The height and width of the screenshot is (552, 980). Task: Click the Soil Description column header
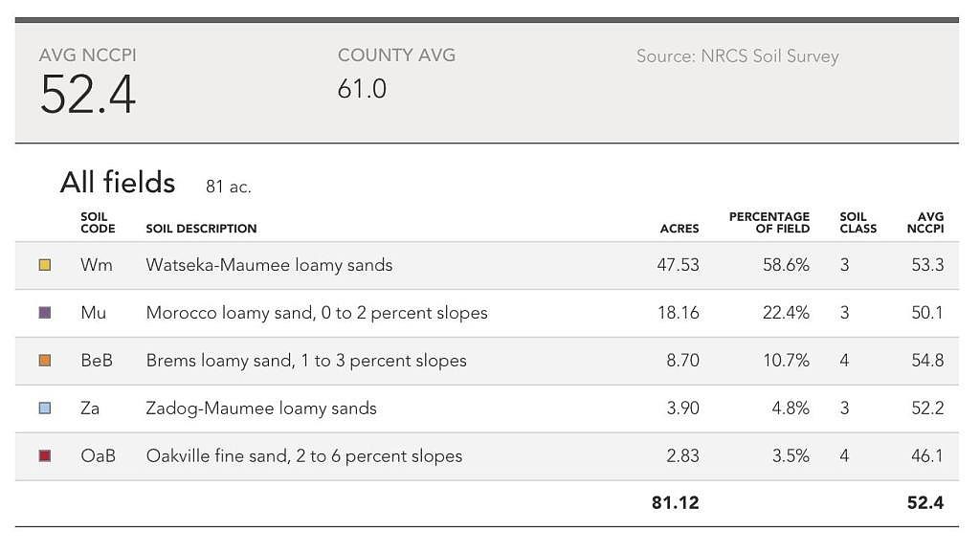[201, 229]
